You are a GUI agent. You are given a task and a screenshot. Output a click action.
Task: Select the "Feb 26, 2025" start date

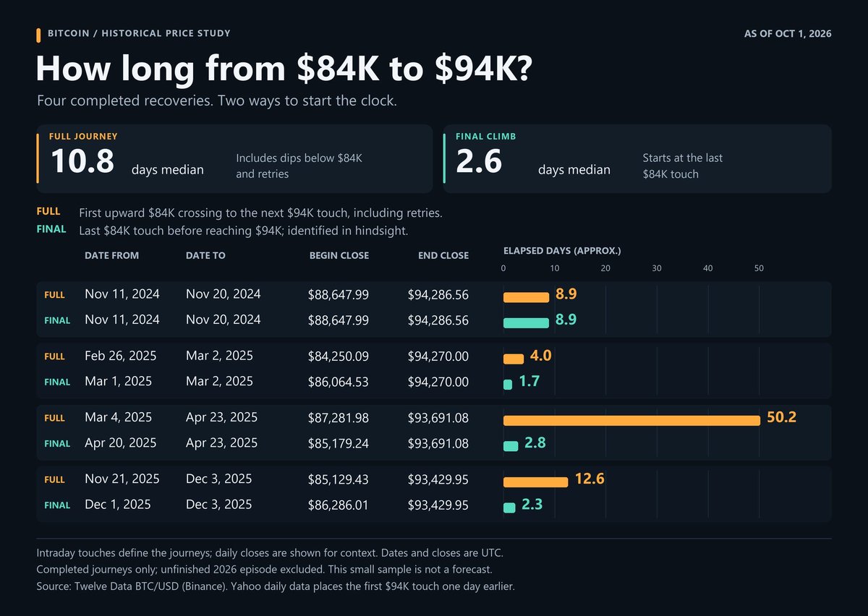[120, 356]
